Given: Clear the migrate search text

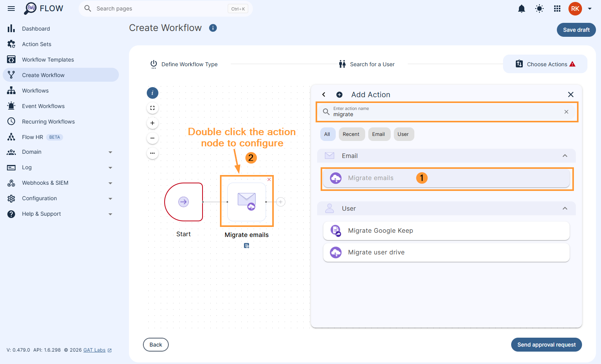Looking at the screenshot, I should (566, 112).
